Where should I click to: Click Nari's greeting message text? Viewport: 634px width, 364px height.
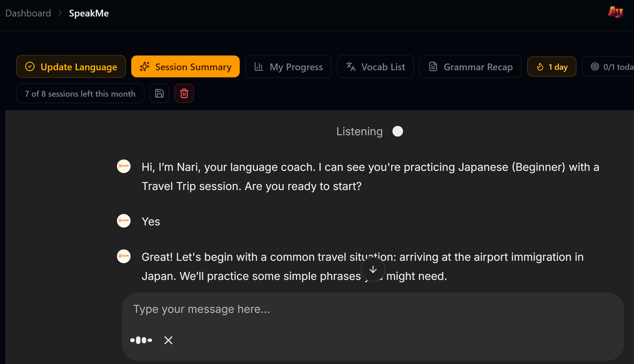point(371,176)
